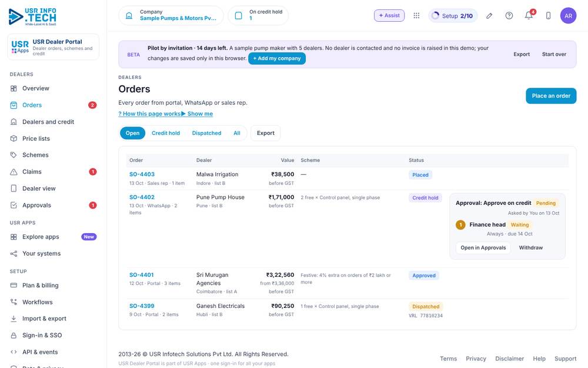588x368 pixels.
Task: Open the Disclaimer footer link
Action: pos(509,359)
